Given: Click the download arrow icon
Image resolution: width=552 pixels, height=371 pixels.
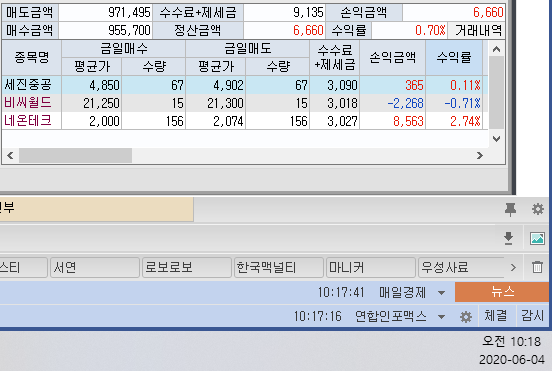Looking at the screenshot, I should pos(508,238).
